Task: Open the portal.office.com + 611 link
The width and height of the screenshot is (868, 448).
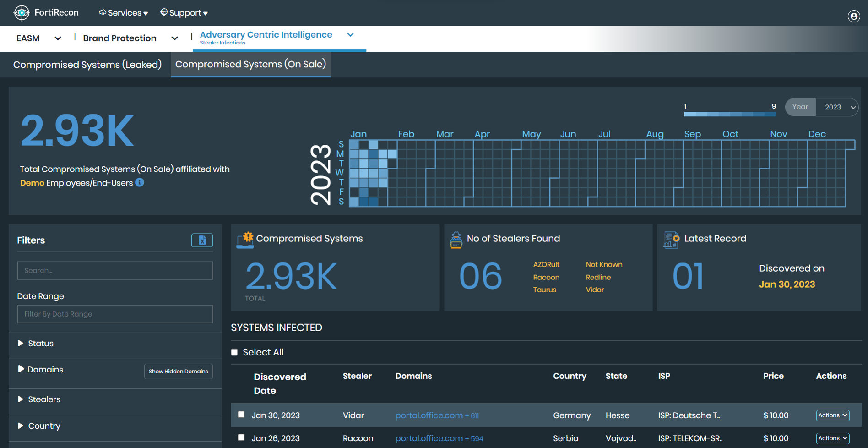Action: 436,415
